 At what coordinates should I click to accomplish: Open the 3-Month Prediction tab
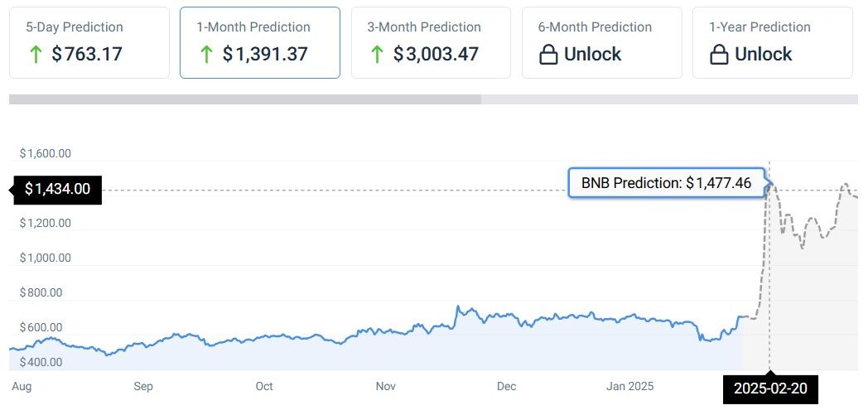click(x=431, y=42)
